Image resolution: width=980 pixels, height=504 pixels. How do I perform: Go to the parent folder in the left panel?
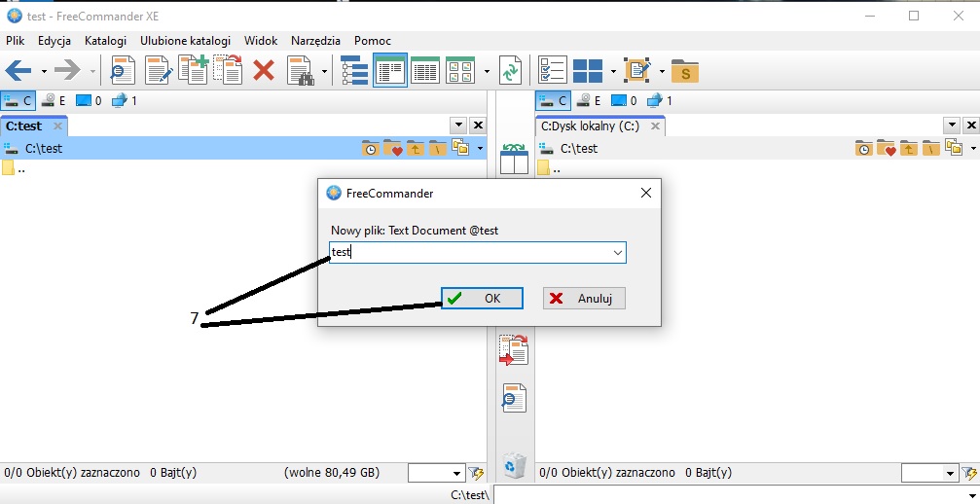coord(415,149)
